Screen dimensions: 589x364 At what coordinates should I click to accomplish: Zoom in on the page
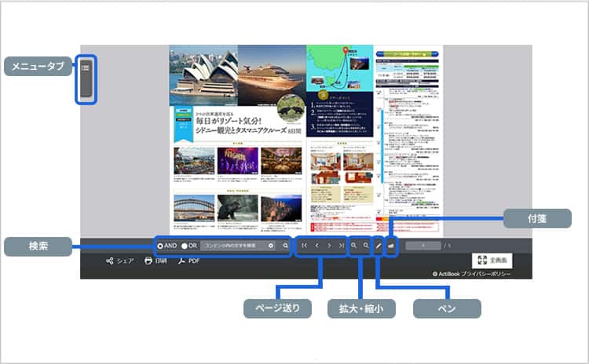pos(354,246)
